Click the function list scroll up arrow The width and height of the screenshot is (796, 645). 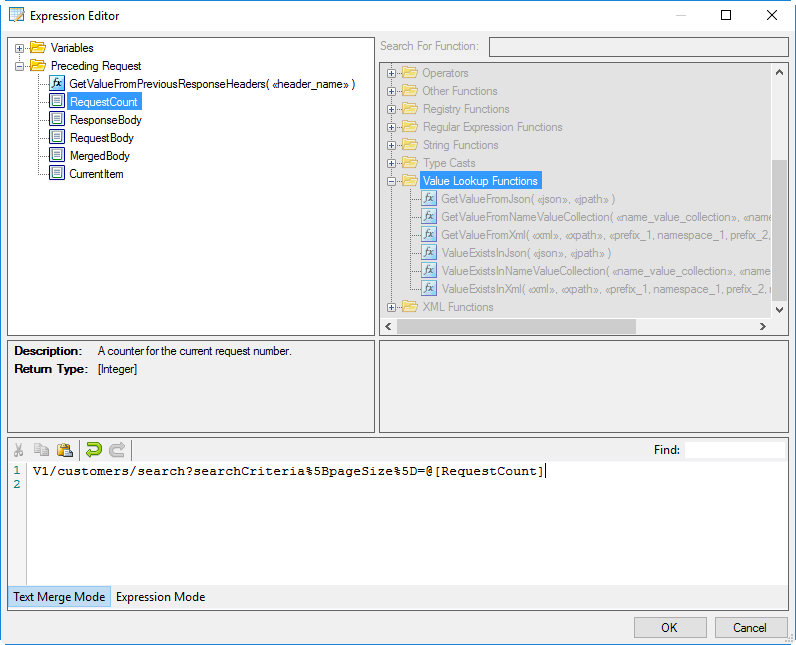coord(779,72)
